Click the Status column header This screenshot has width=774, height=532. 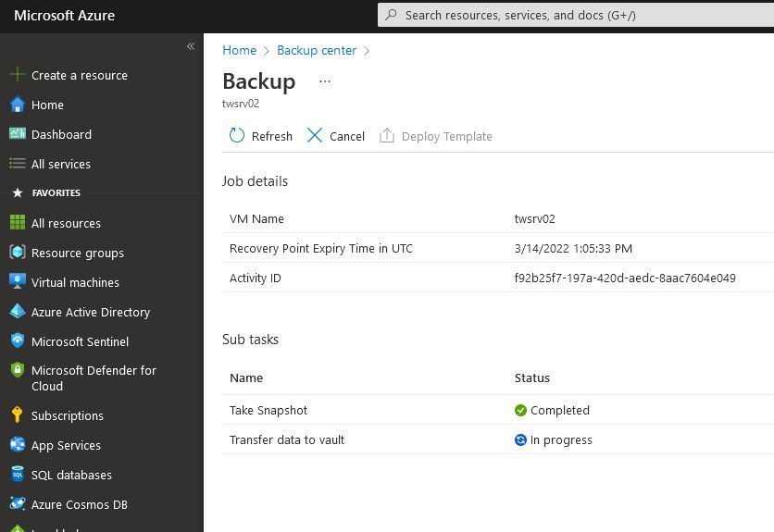tap(532, 378)
